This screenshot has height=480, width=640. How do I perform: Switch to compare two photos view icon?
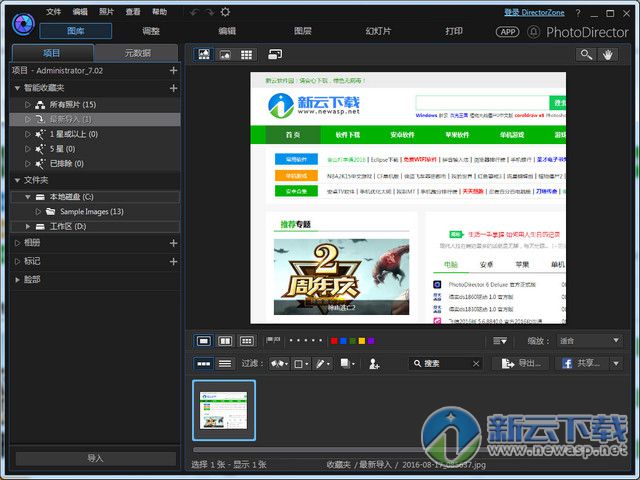(225, 341)
